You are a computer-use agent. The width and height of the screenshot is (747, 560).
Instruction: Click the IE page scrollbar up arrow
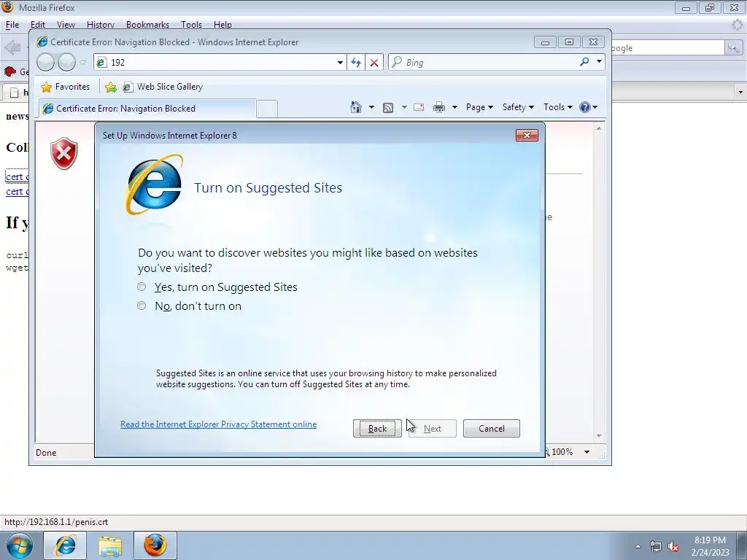[x=599, y=128]
